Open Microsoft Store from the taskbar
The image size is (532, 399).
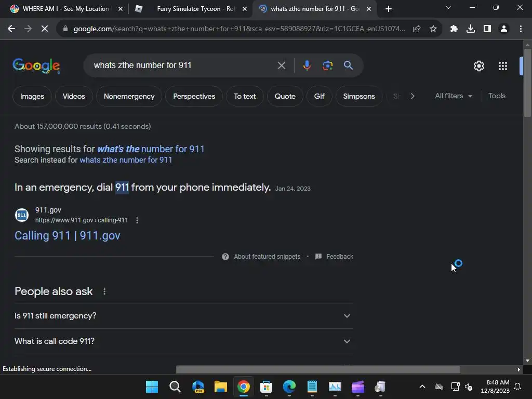click(x=267, y=387)
